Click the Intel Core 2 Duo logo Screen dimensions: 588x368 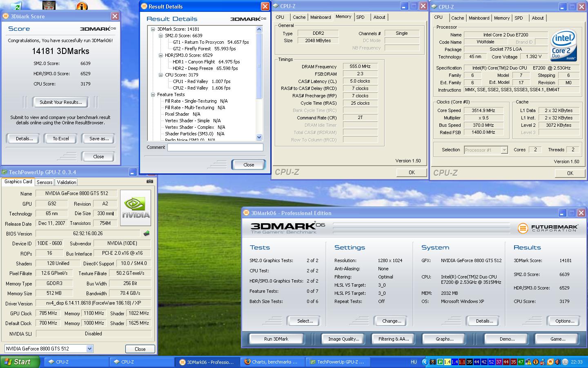[563, 45]
